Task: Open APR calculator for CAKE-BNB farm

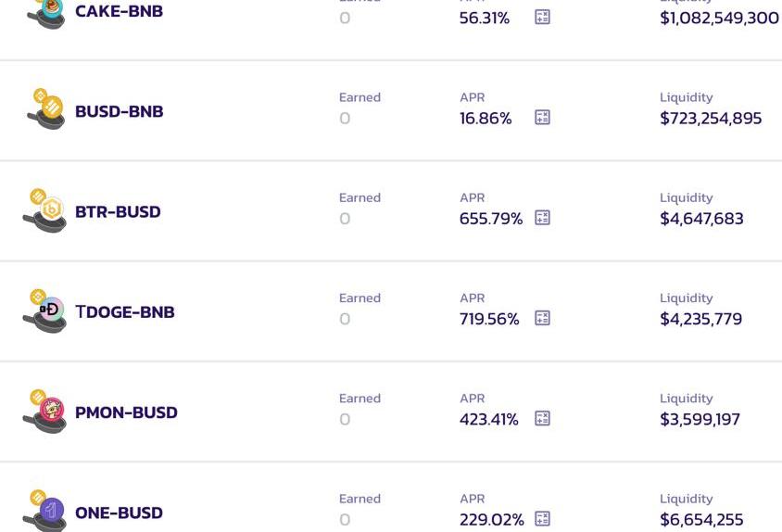Action: coord(542,17)
